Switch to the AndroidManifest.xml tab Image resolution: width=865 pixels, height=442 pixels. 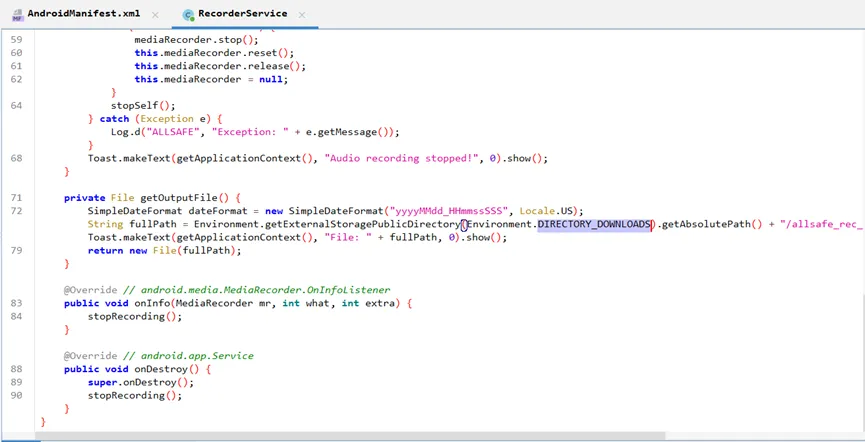coord(84,13)
